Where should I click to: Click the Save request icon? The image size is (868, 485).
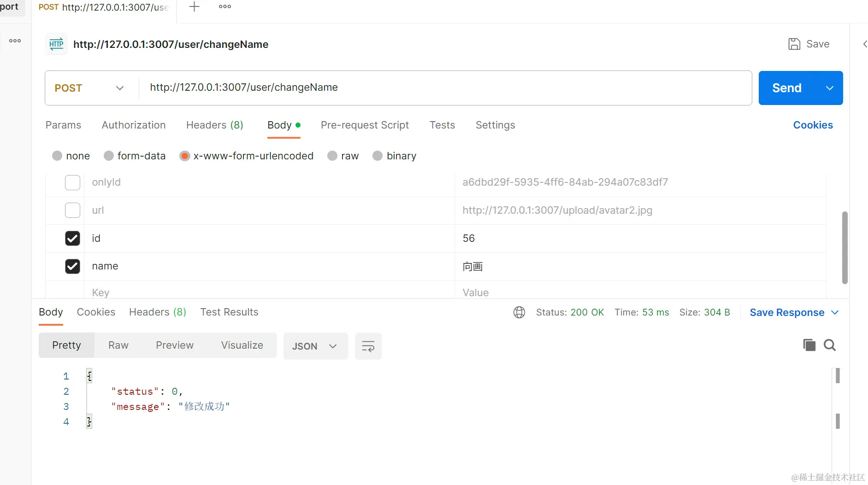coord(794,44)
